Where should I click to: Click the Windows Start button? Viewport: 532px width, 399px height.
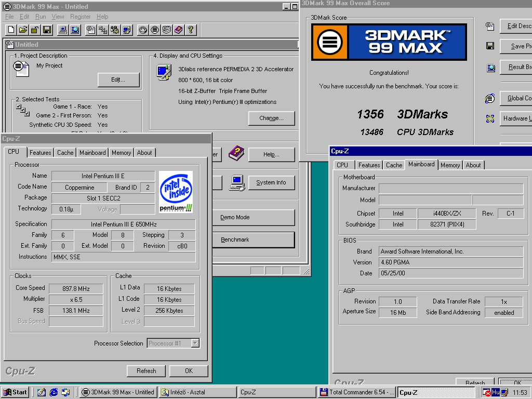[x=15, y=392]
